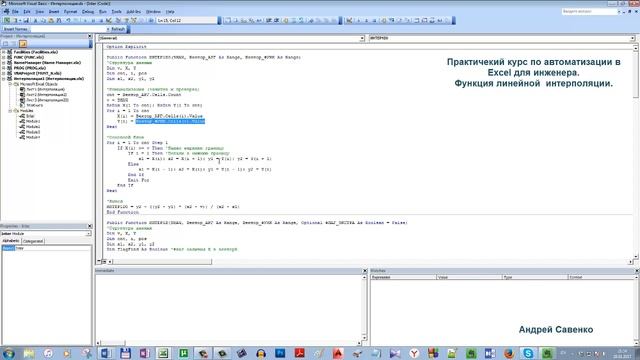Select the Categorized tab in Properties
This screenshot has width=640, height=360.
tap(33, 241)
